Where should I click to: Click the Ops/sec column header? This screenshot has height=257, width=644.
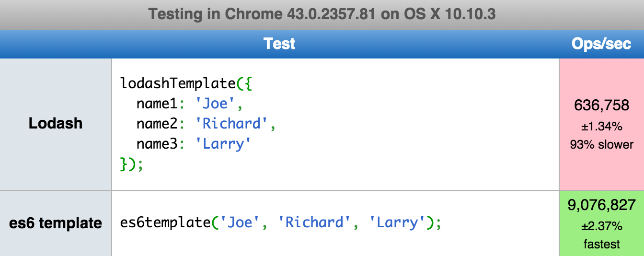(601, 44)
